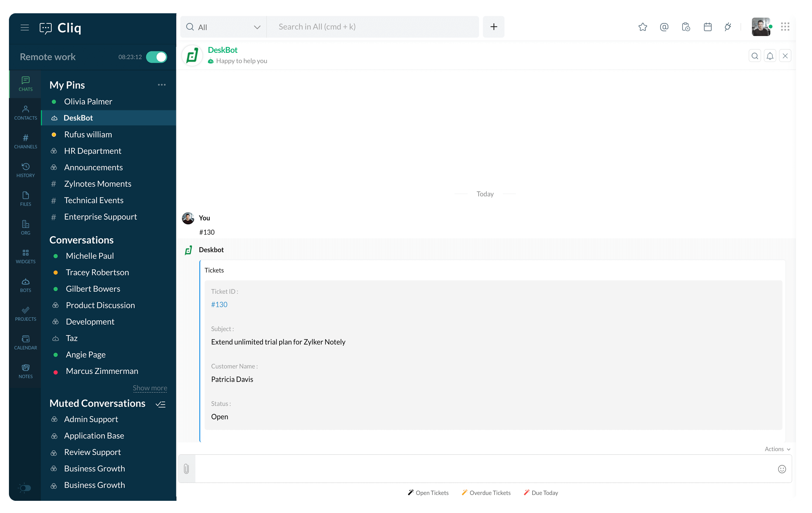This screenshot has height=513, width=812.
Task: Open ticket #130 link
Action: (x=219, y=304)
